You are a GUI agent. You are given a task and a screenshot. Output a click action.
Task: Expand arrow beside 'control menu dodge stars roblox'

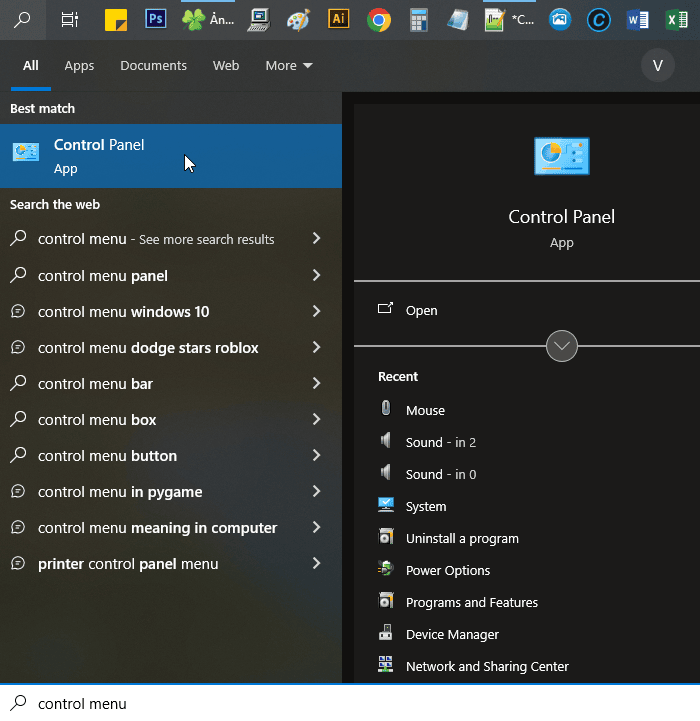pos(316,347)
